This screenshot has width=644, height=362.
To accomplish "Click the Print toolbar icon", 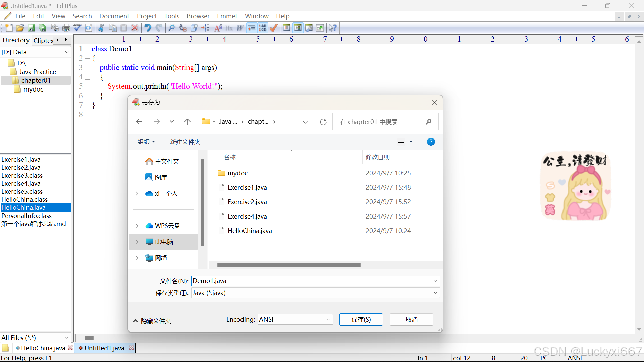I will click(66, 28).
